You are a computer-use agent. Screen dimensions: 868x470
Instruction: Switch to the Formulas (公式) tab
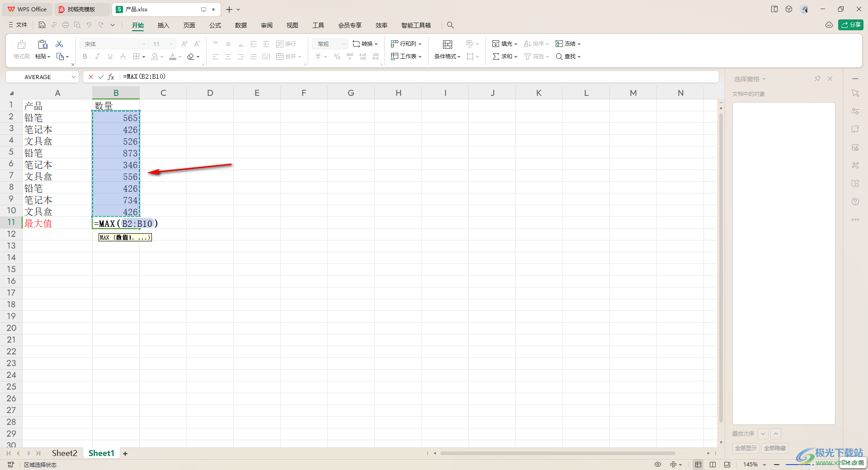tap(215, 25)
